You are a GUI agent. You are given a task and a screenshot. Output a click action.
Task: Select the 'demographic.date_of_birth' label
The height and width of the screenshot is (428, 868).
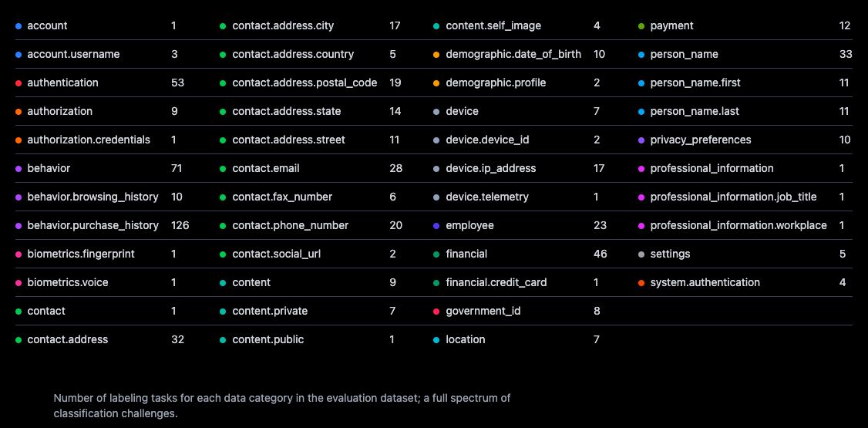[x=513, y=54]
